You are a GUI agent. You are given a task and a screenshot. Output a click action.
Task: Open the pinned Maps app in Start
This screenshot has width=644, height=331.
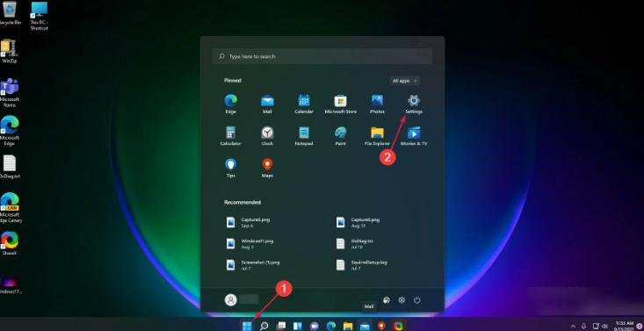point(267,168)
